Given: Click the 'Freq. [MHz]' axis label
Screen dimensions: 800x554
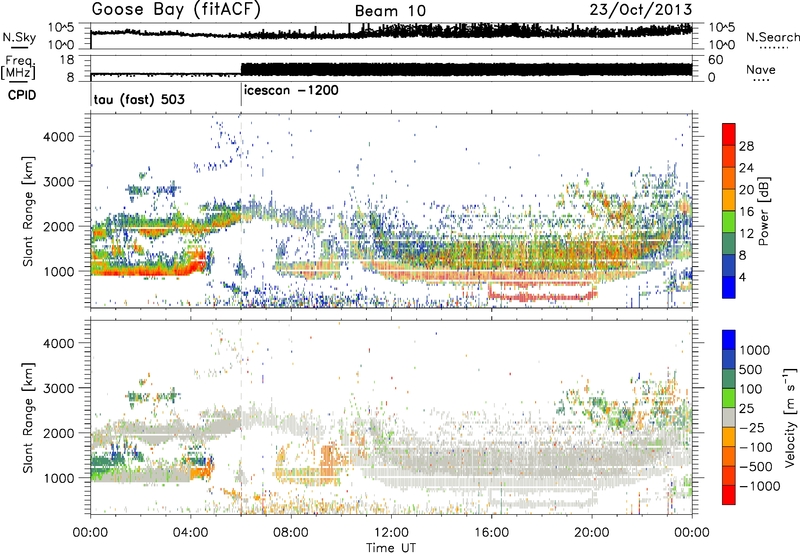Looking at the screenshot, I should point(18,68).
